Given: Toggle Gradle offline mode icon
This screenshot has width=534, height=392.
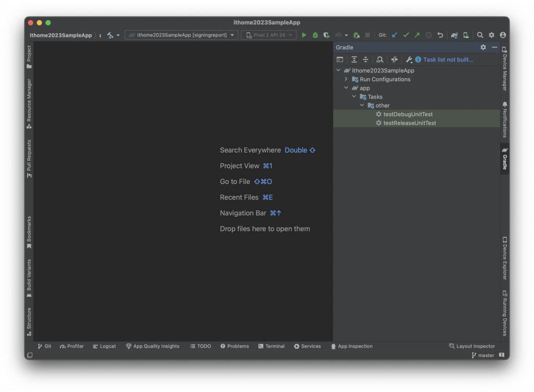Looking at the screenshot, I should [x=394, y=60].
